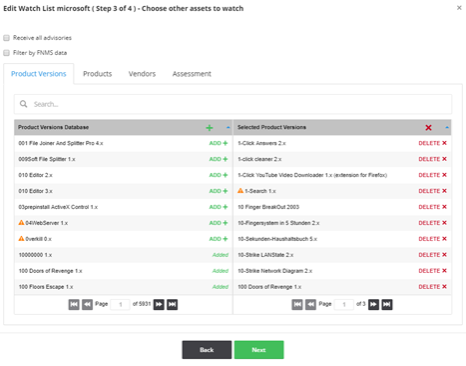Open the Assessment tab

192,74
